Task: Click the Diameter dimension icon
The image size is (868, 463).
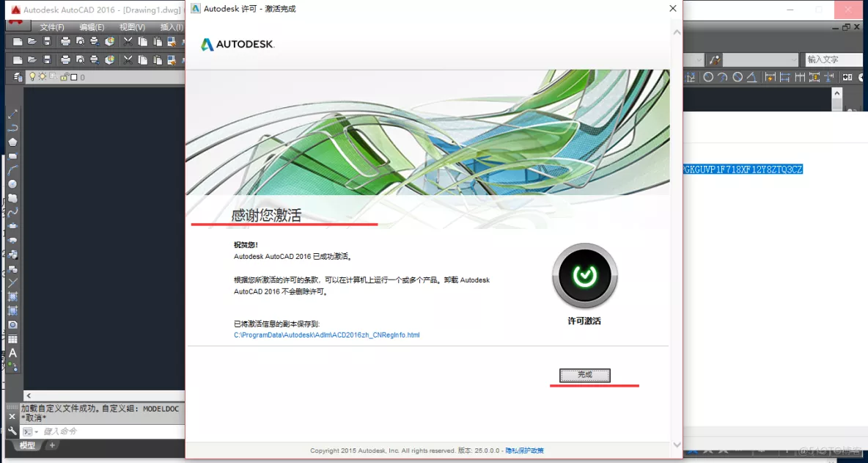Action: pyautogui.click(x=738, y=78)
